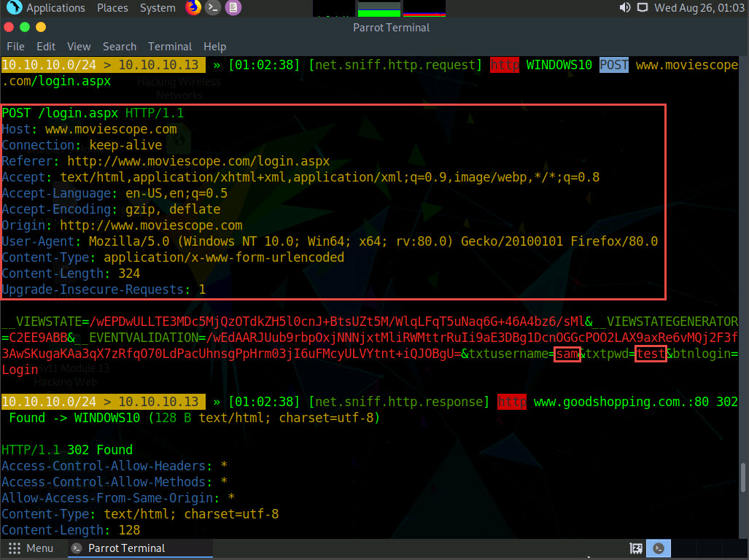The image size is (749, 560).
Task: Click the 'Content-Length: 324' line
Action: click(71, 273)
